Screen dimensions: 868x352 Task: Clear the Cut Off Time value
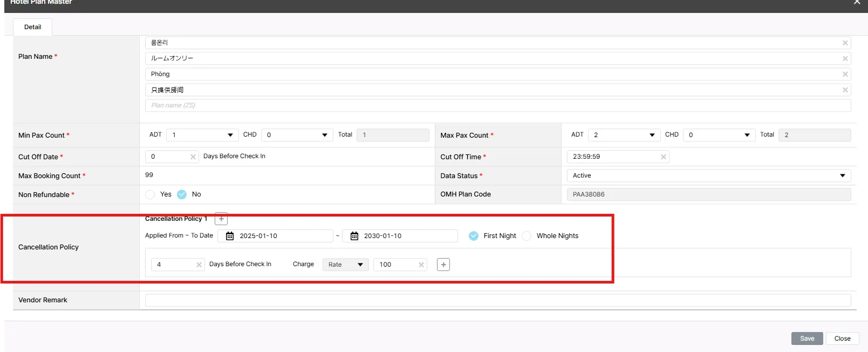click(x=663, y=157)
